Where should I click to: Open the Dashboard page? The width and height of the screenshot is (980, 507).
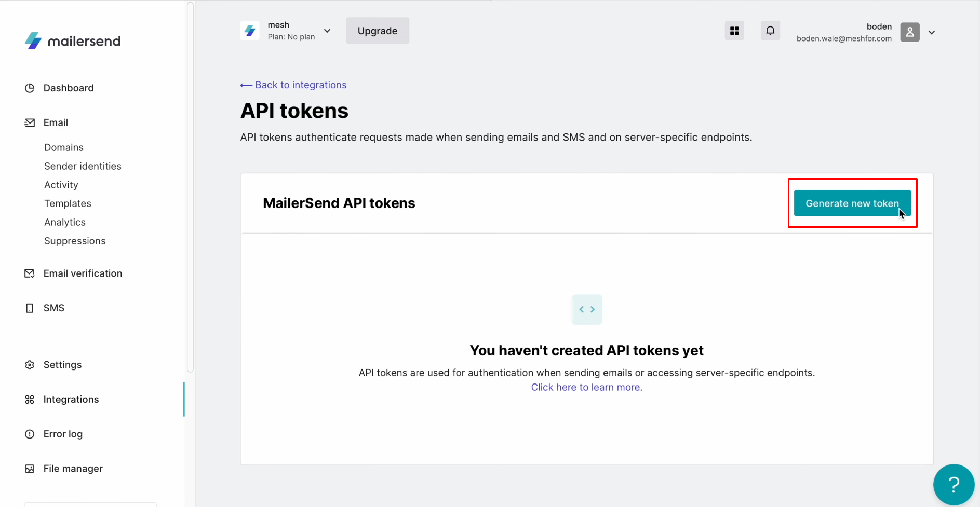pyautogui.click(x=69, y=88)
